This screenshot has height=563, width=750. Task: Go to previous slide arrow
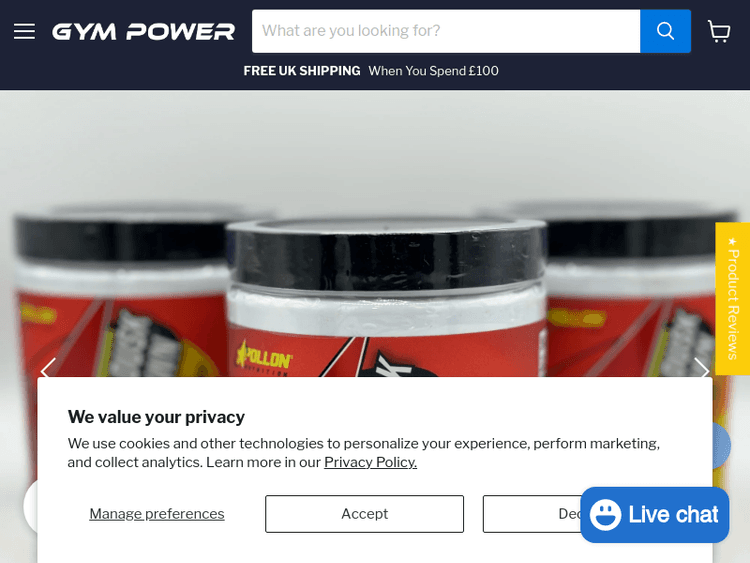(x=48, y=369)
